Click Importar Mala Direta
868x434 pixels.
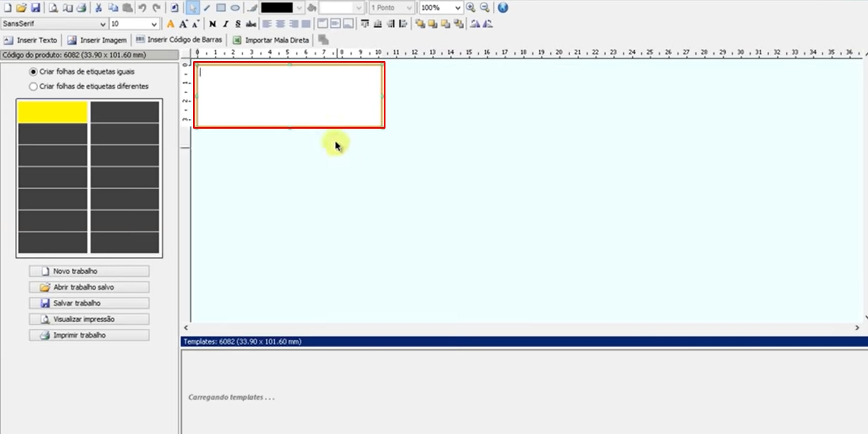271,40
